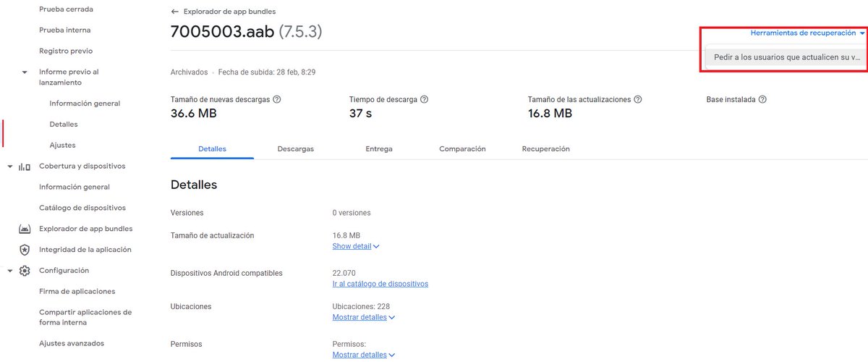
Task: Open Registro previo in sidebar
Action: pos(66,51)
